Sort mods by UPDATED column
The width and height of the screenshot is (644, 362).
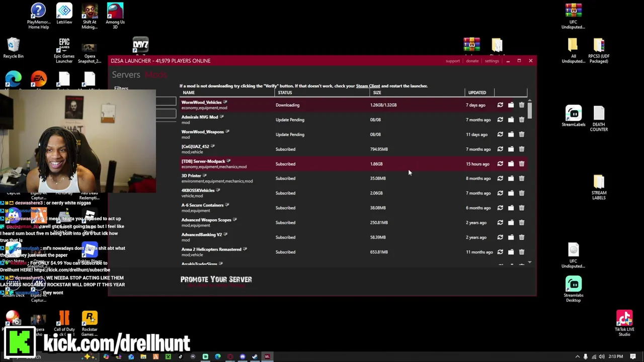coord(477,93)
